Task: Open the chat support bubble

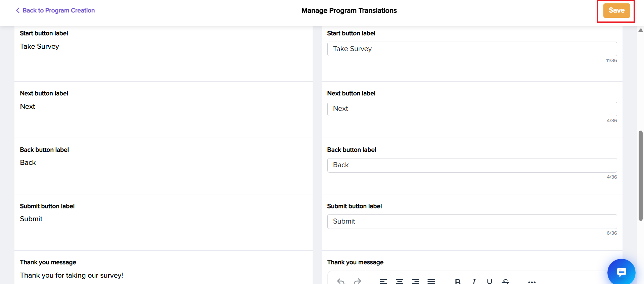Action: [621, 272]
